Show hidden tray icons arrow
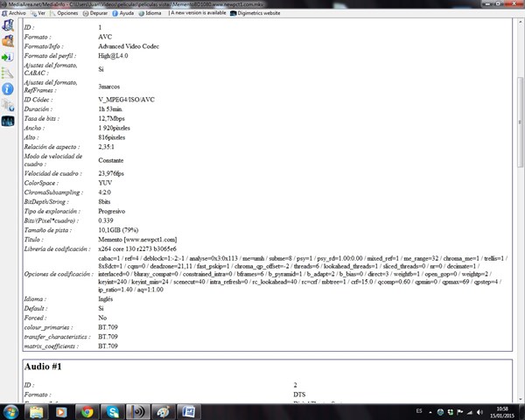Screen dimensions: 525x420 point(430,412)
